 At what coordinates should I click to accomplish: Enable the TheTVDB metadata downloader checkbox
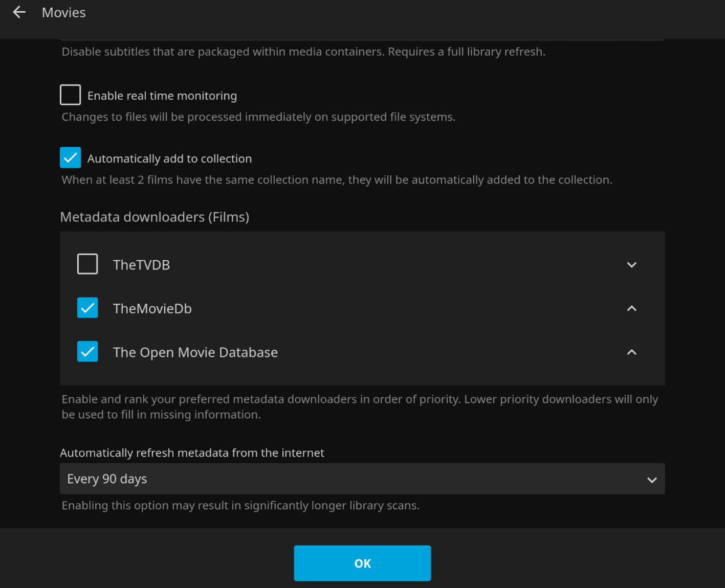87,264
